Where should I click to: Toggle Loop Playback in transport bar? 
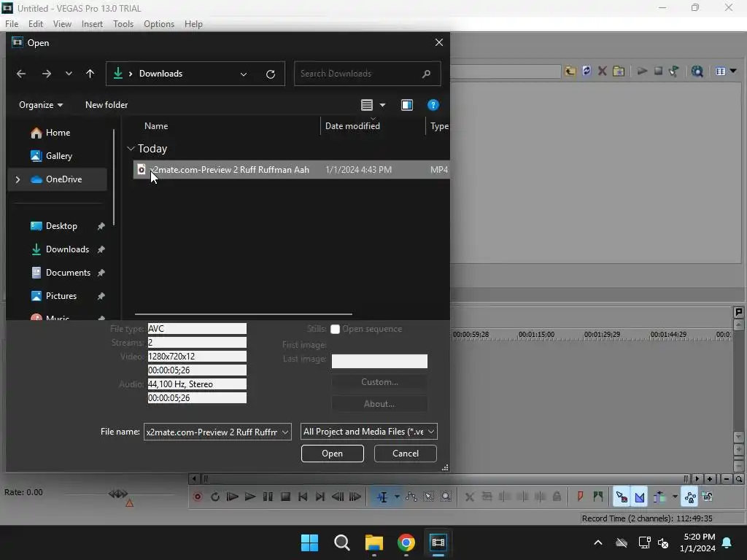215,497
